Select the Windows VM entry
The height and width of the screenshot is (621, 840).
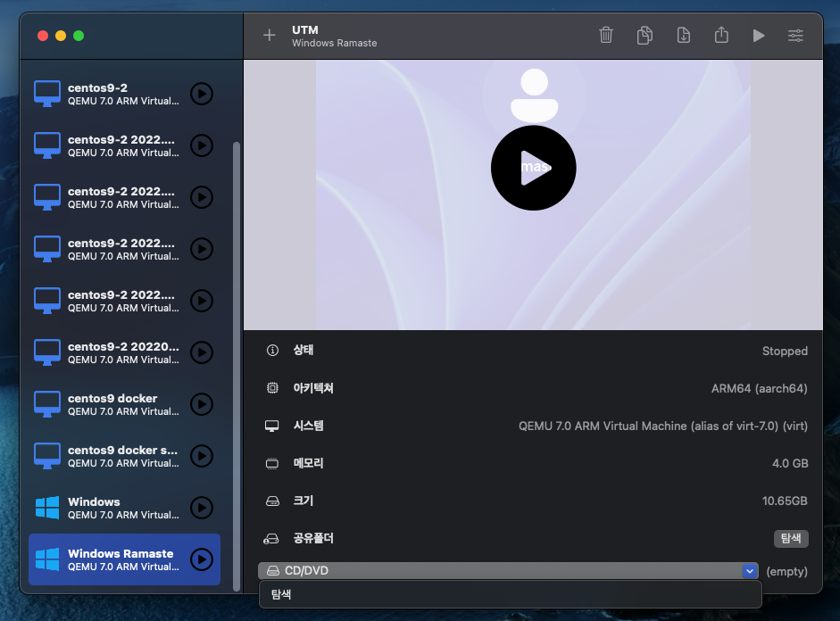(x=124, y=508)
